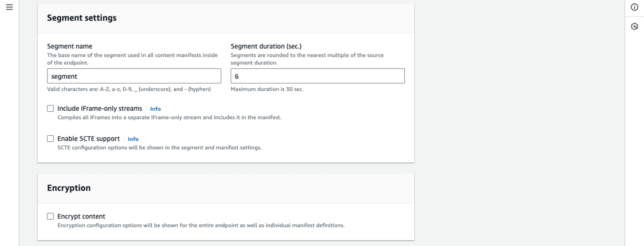
Task: Open the info help panel icon
Action: click(x=634, y=7)
